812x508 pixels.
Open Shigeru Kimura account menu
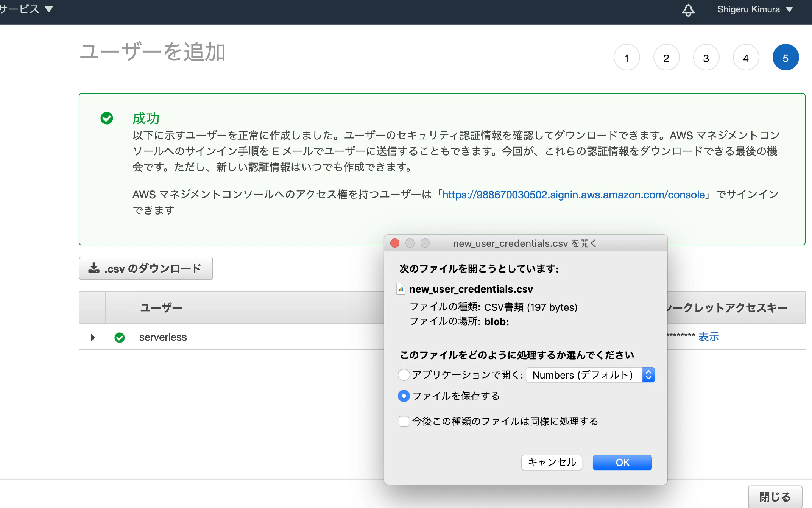pyautogui.click(x=755, y=9)
